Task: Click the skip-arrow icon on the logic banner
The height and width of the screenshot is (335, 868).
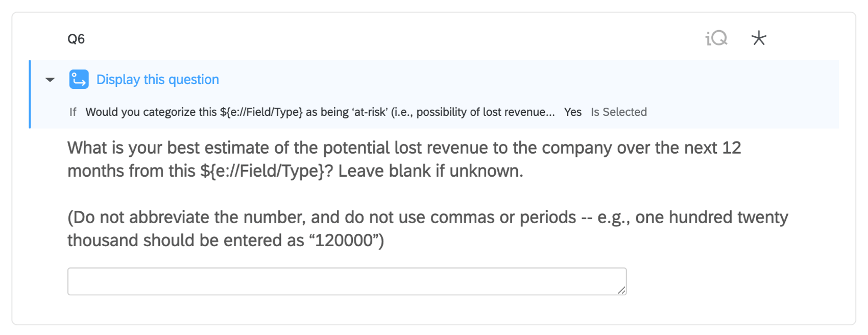Action: coord(79,79)
